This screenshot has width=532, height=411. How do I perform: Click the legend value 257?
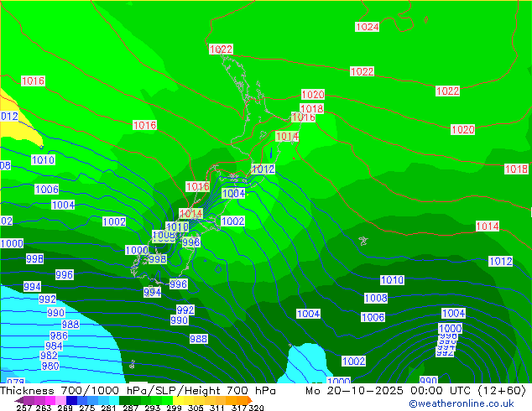pyautogui.click(x=23, y=408)
